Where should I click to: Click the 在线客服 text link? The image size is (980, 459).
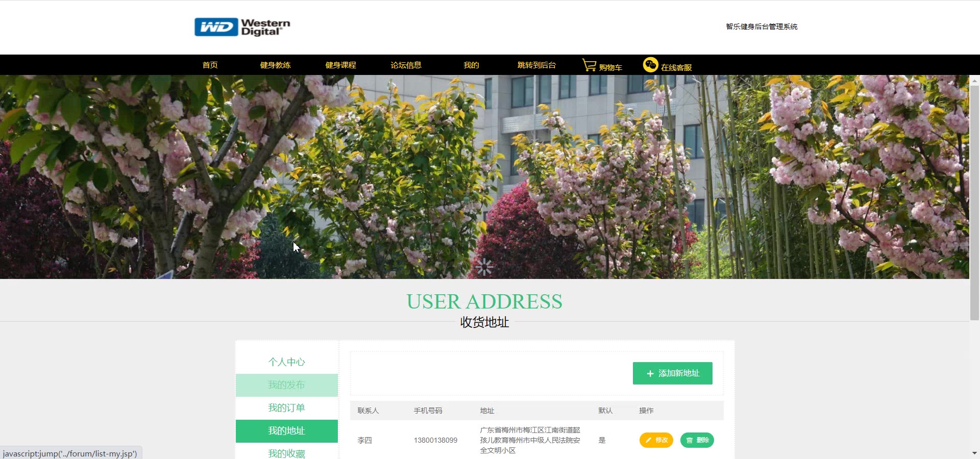(x=676, y=67)
